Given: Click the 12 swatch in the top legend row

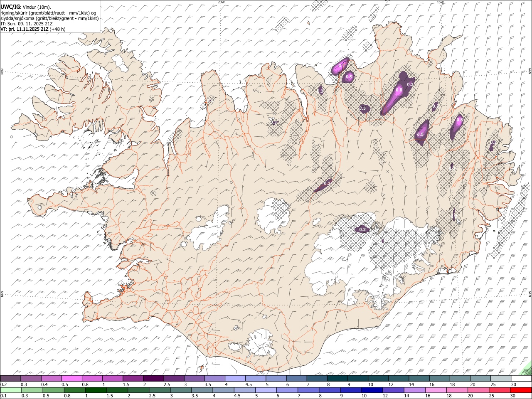Looking at the screenshot, I should [x=398, y=379].
